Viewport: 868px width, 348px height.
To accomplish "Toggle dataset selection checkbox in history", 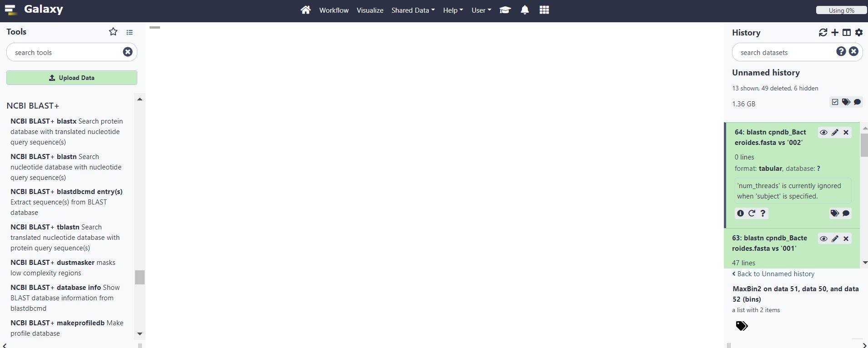I will click(x=835, y=102).
